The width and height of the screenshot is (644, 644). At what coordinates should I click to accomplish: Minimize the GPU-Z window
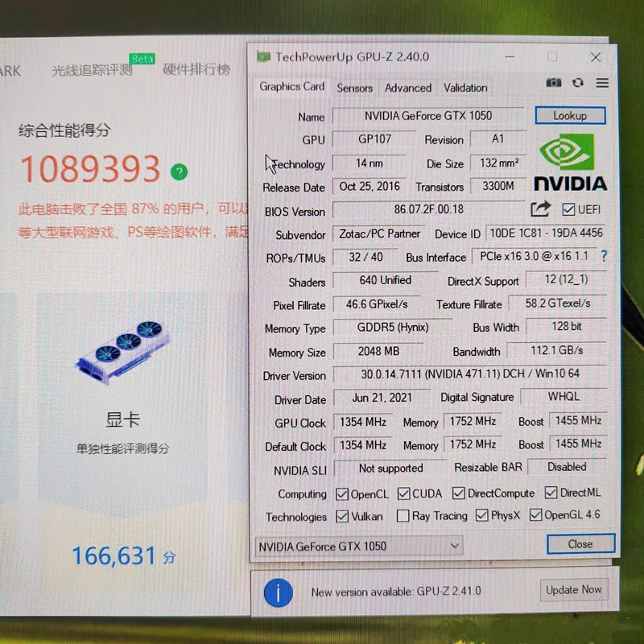point(510,56)
